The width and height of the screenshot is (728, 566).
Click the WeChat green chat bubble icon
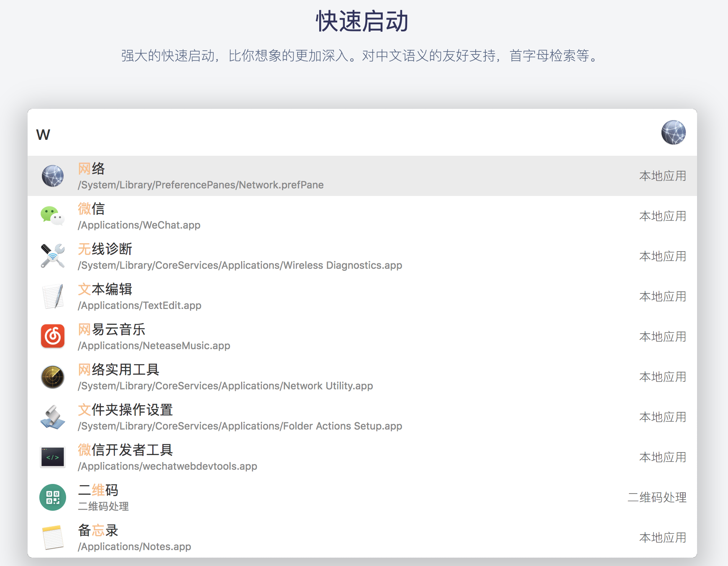[x=53, y=216]
